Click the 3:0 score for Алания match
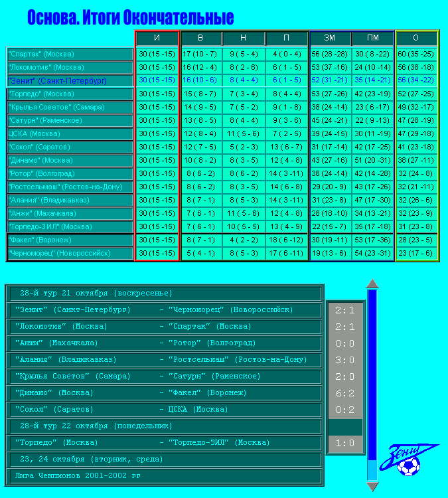The height and width of the screenshot is (498, 448). 345,360
